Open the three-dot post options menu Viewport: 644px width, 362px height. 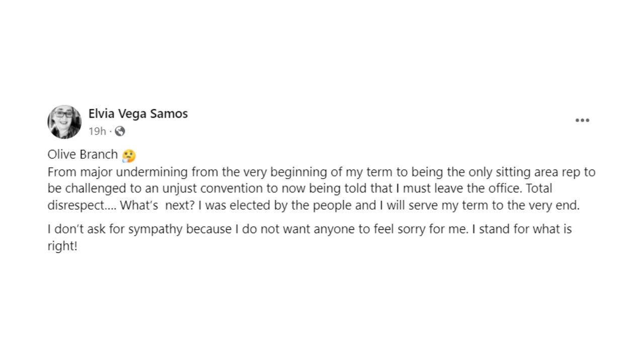[582, 121]
